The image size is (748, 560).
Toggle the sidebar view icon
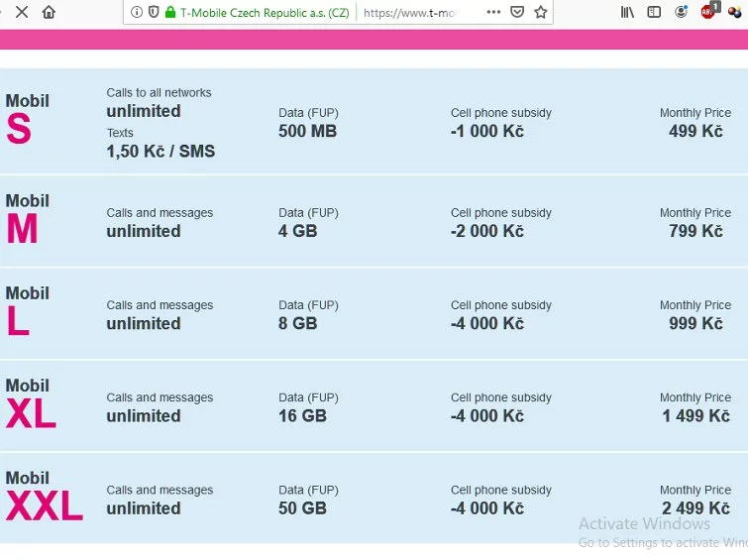pos(654,13)
